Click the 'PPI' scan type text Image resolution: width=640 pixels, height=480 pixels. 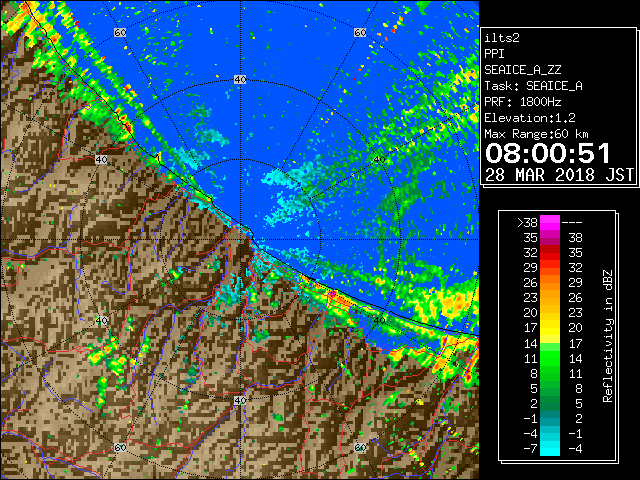point(494,54)
